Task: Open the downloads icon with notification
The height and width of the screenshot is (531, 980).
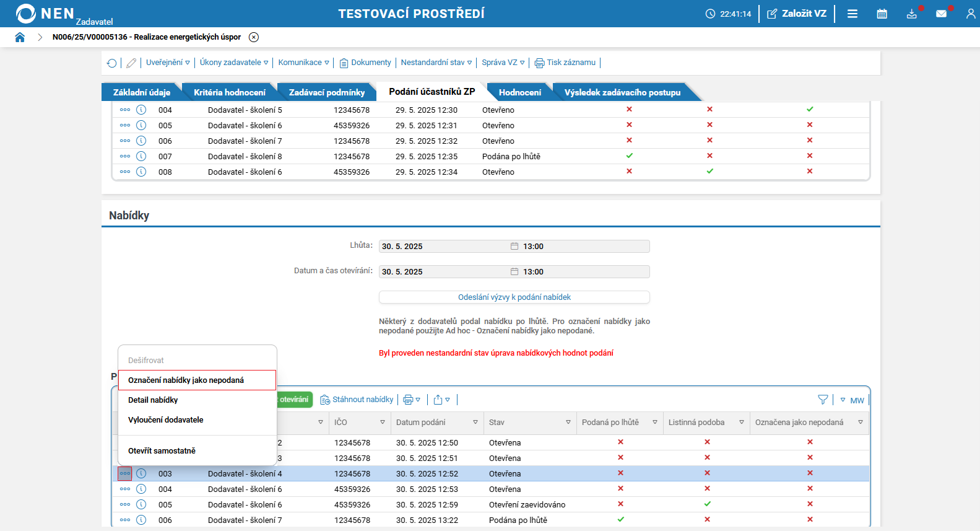Action: [911, 14]
